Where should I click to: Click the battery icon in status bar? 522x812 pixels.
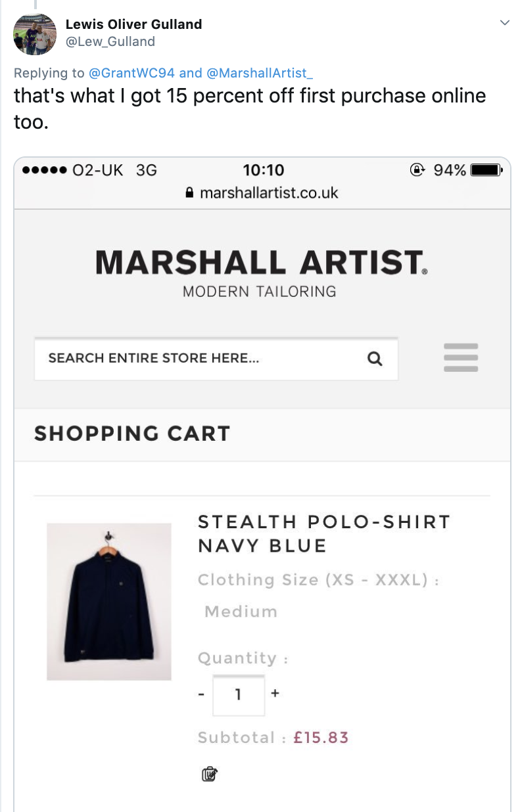click(x=486, y=171)
